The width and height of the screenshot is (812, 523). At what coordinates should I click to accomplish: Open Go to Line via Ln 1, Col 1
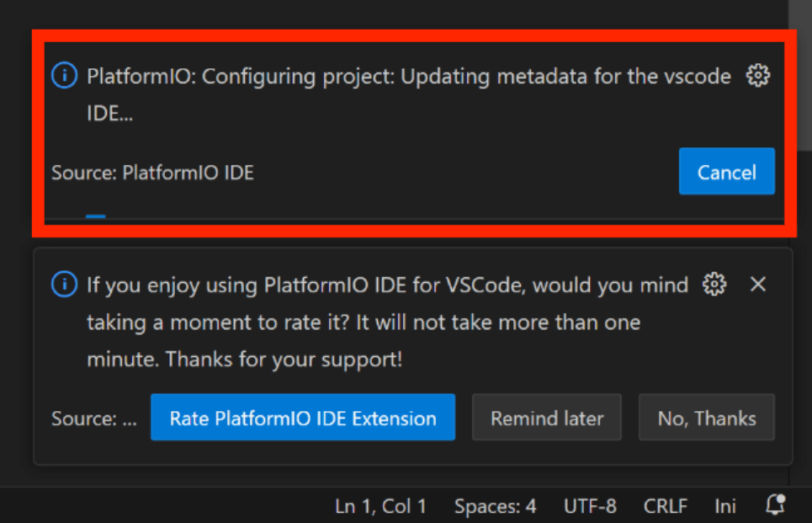point(380,506)
